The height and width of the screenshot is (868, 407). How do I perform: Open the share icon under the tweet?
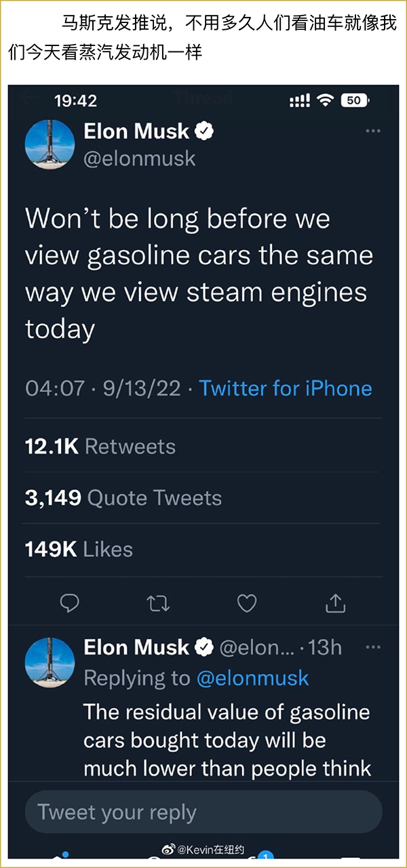[x=336, y=603]
